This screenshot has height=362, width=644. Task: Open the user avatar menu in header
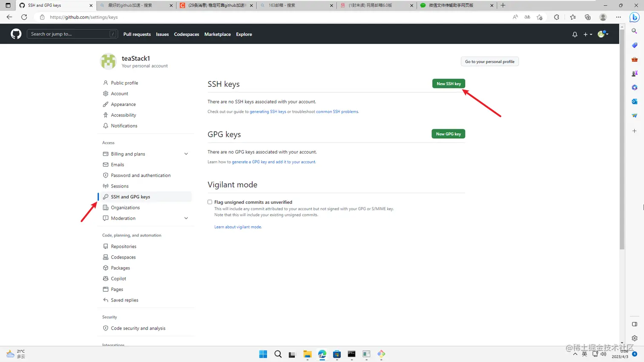(603, 34)
